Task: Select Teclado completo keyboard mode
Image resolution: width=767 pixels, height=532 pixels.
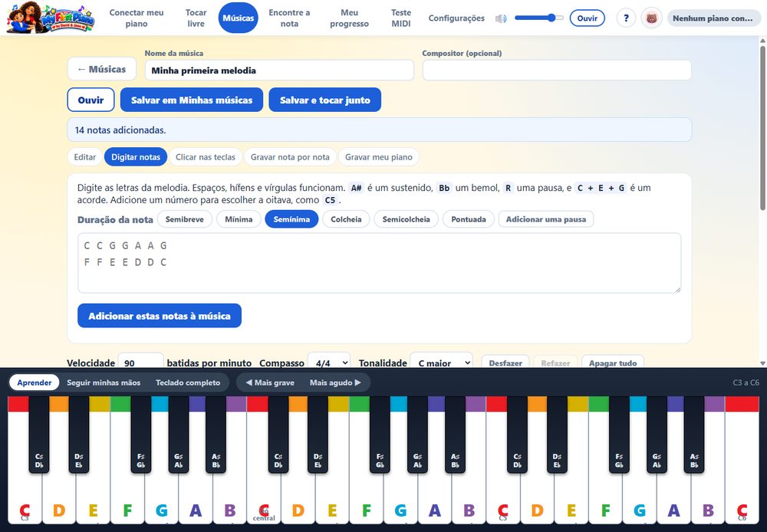Action: pos(188,383)
